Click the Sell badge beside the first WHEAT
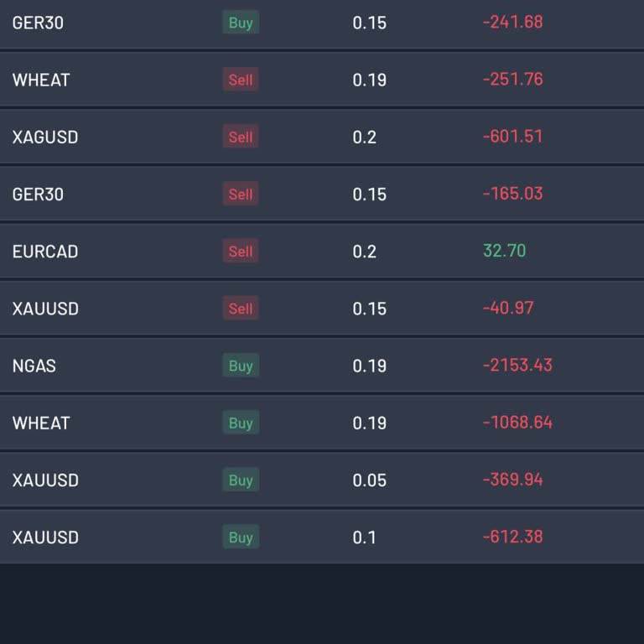The width and height of the screenshot is (644, 644). (241, 80)
